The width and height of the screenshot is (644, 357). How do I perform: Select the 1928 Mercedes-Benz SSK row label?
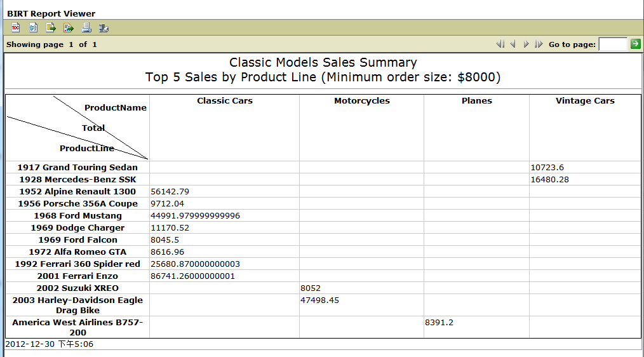(77, 179)
